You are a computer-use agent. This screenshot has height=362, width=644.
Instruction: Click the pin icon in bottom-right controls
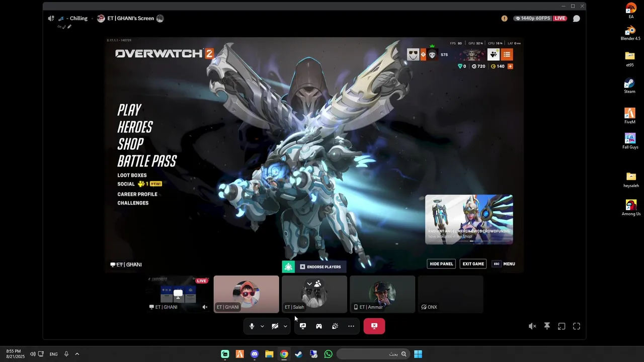coord(547,326)
